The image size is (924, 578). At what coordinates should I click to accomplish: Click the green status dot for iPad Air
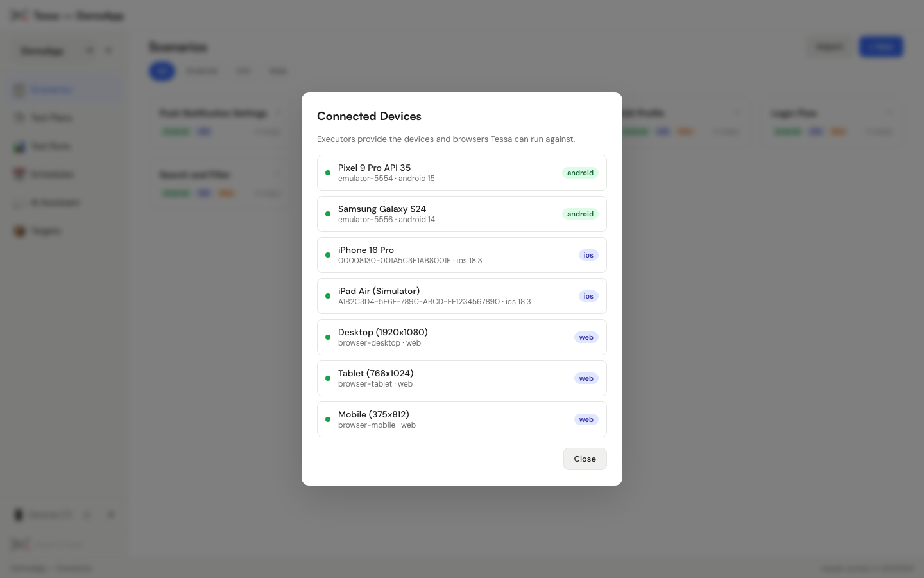(328, 296)
